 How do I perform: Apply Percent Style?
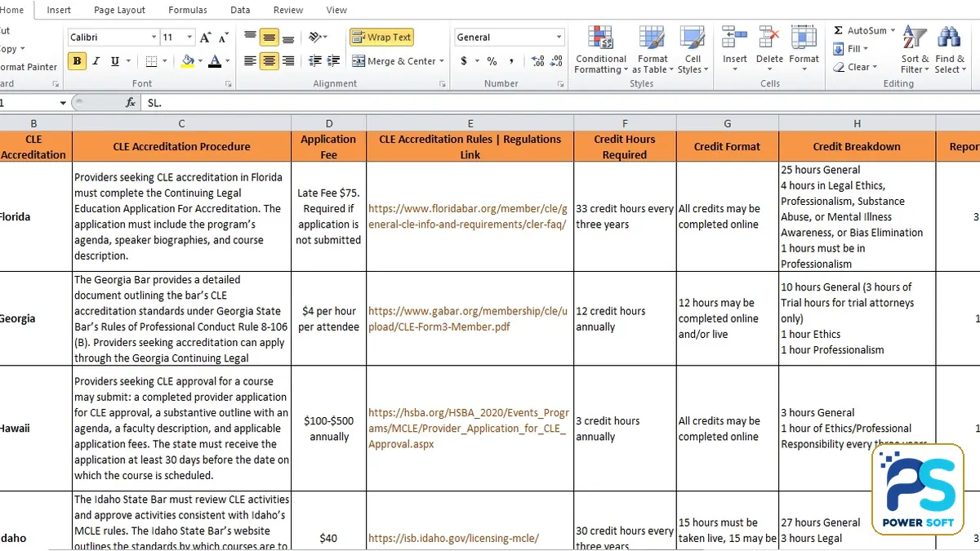point(492,61)
